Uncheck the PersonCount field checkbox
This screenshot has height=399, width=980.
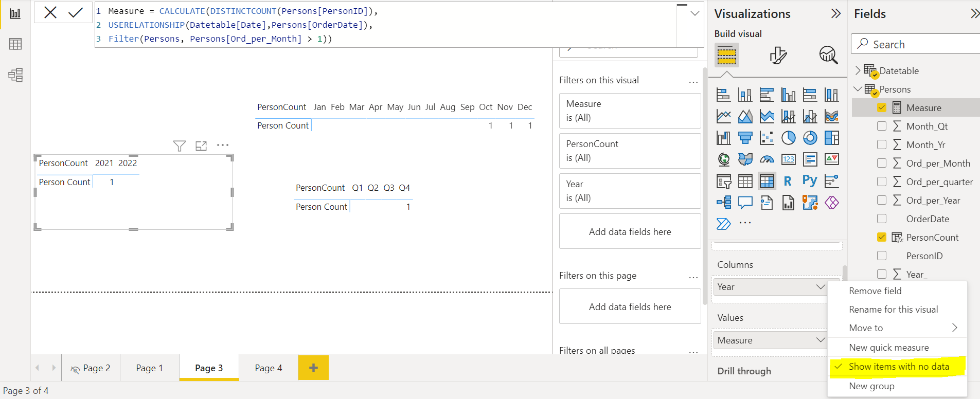[882, 237]
